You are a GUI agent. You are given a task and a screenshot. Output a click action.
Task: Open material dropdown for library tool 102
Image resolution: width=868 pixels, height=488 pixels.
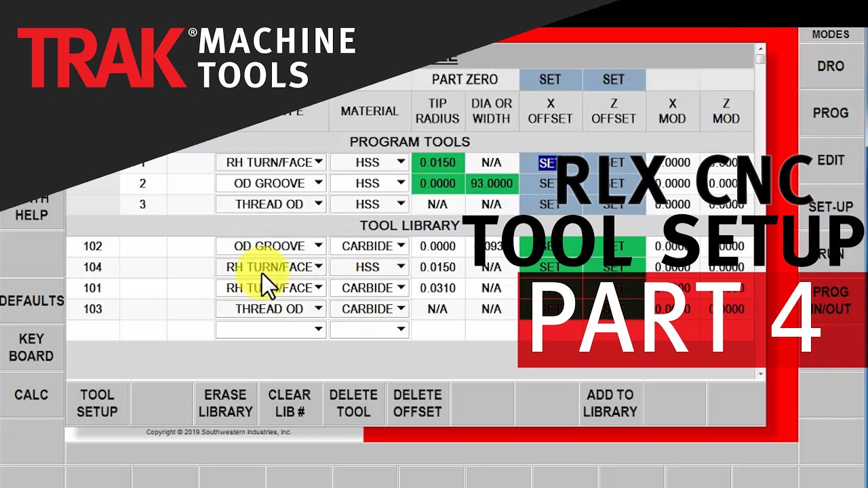(x=370, y=246)
